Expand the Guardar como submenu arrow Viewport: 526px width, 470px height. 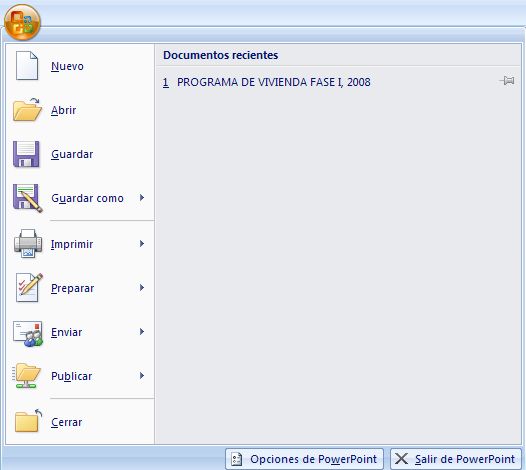tap(142, 198)
